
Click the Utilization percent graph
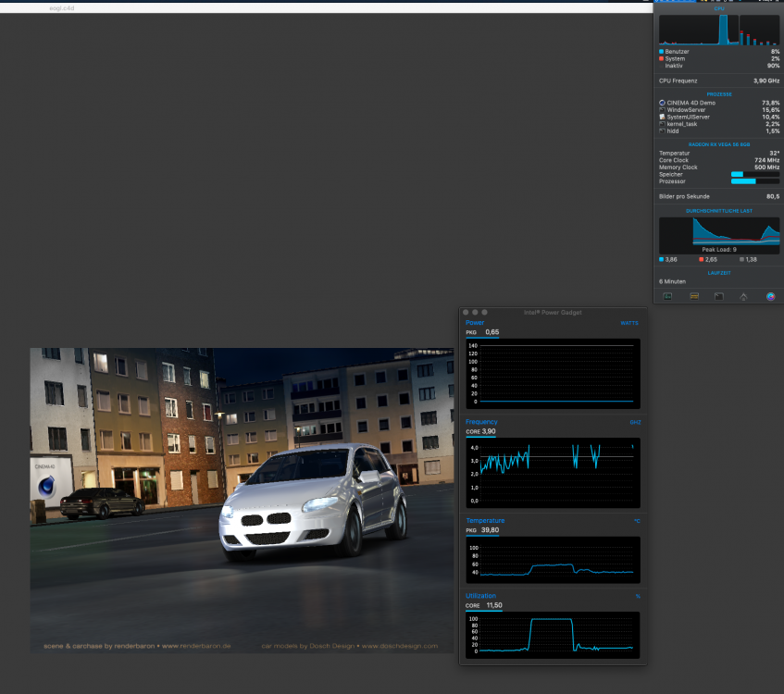(553, 635)
